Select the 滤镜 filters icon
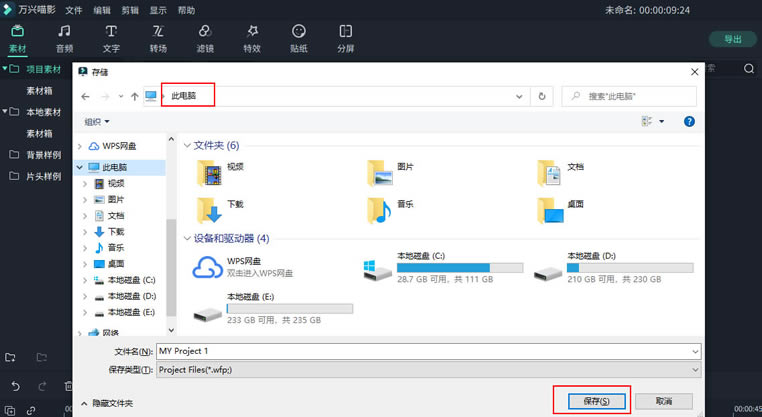Viewport: 762px width, 417px height. click(205, 38)
